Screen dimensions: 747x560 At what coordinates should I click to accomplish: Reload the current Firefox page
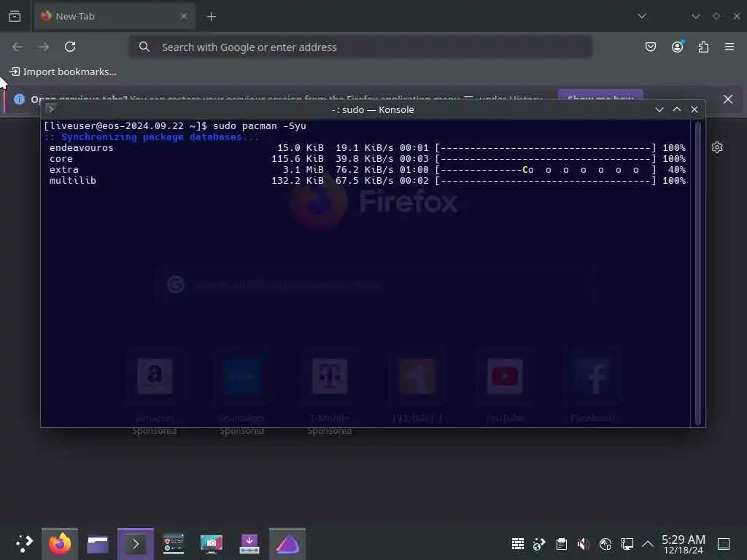click(70, 47)
